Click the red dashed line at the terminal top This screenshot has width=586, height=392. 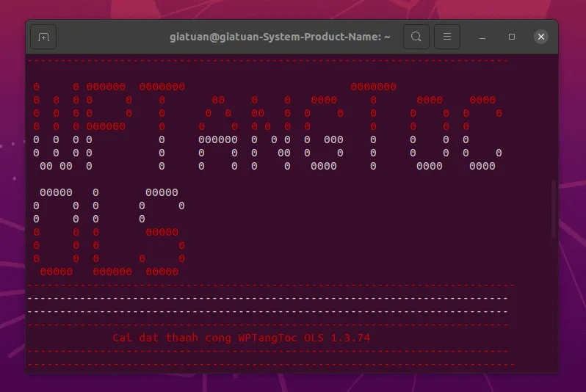tap(267, 62)
